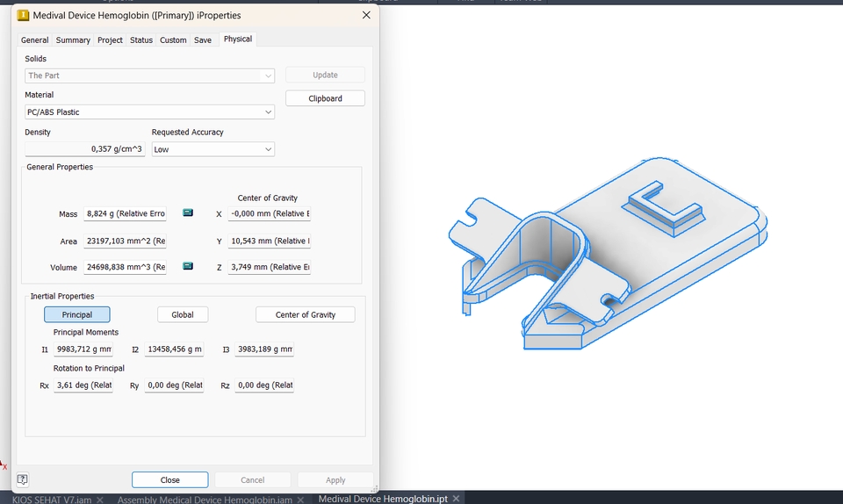The image size is (843, 504).
Task: Close the Assembly Medical Device Hemoglobin.iam tab
Action: point(300,500)
